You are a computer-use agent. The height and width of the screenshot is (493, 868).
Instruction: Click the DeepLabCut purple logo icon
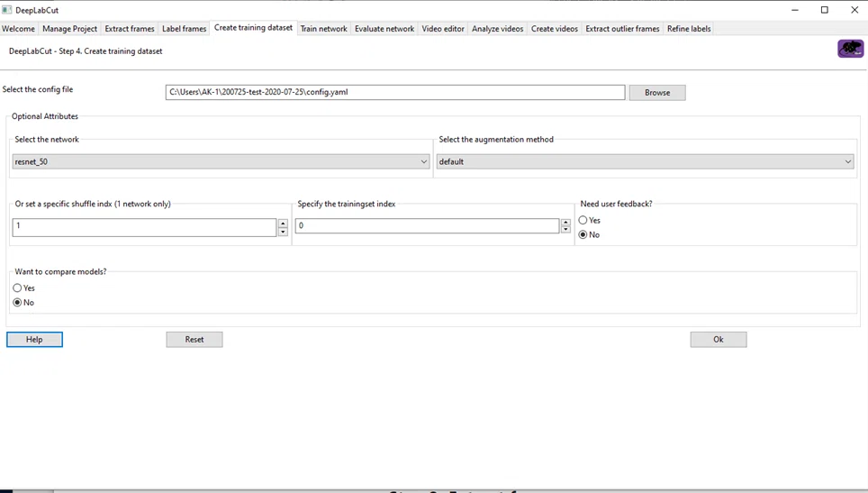pos(850,49)
